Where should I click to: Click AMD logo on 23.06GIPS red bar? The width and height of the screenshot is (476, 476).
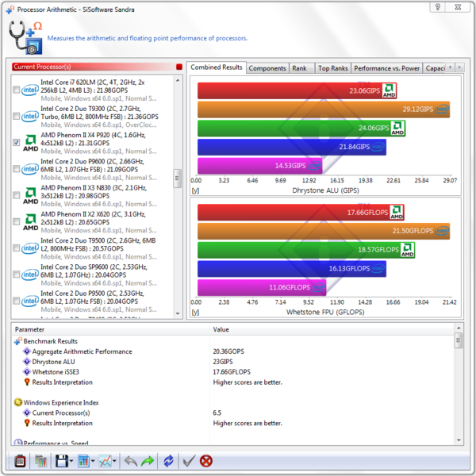click(389, 90)
